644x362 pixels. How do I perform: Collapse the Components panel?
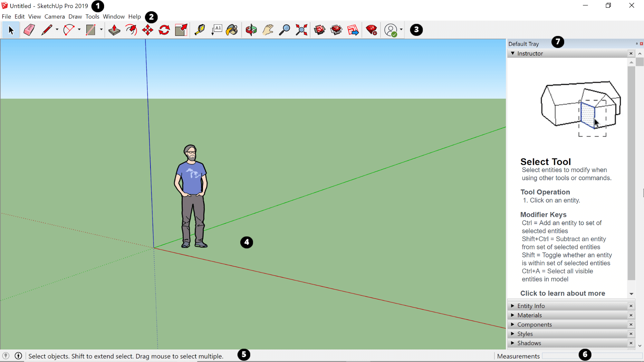[x=513, y=324]
